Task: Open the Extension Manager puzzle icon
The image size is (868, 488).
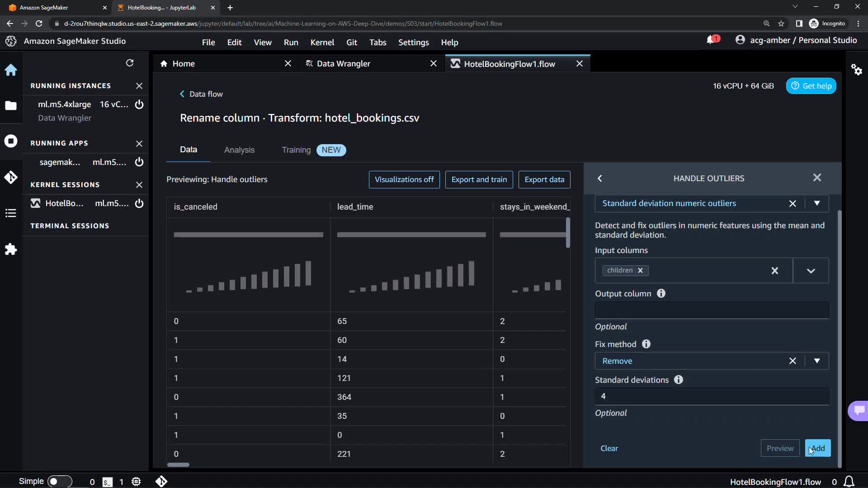Action: [x=11, y=249]
